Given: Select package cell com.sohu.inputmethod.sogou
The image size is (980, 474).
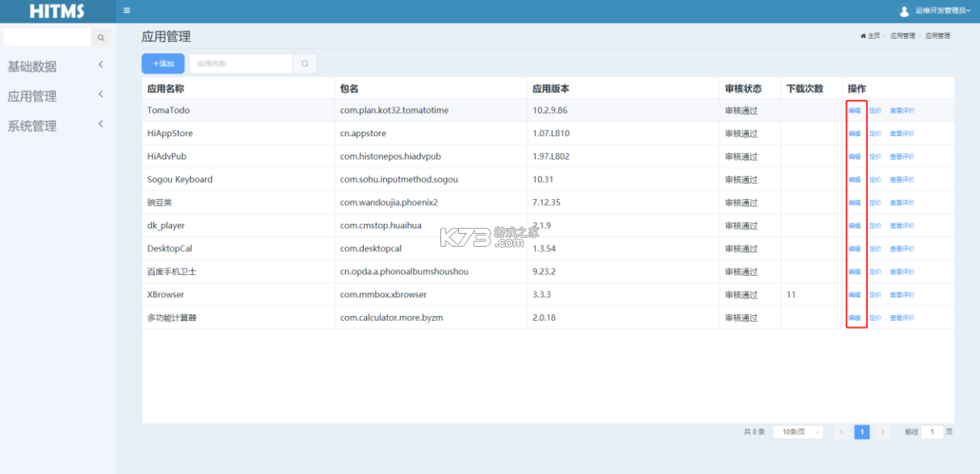Looking at the screenshot, I should point(399,180).
